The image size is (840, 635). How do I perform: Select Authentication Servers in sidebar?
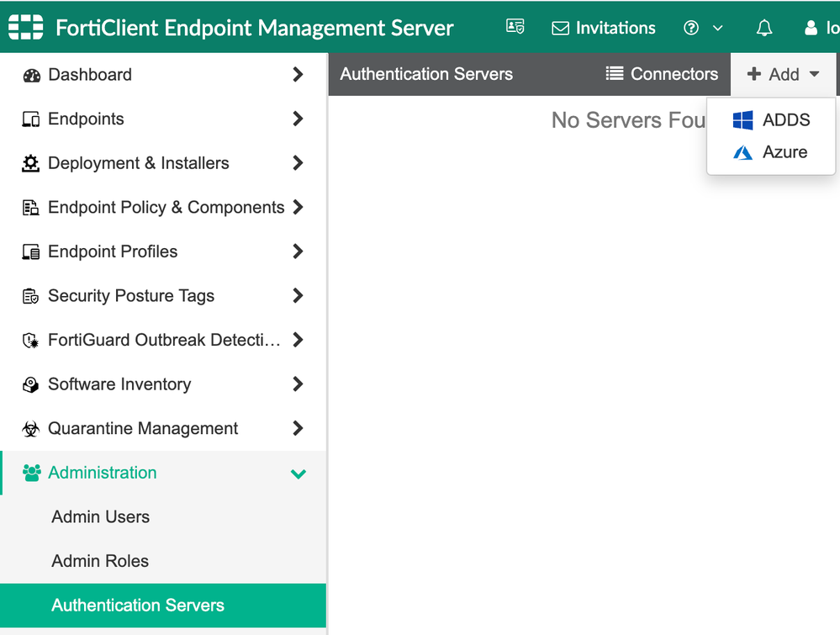pyautogui.click(x=138, y=606)
